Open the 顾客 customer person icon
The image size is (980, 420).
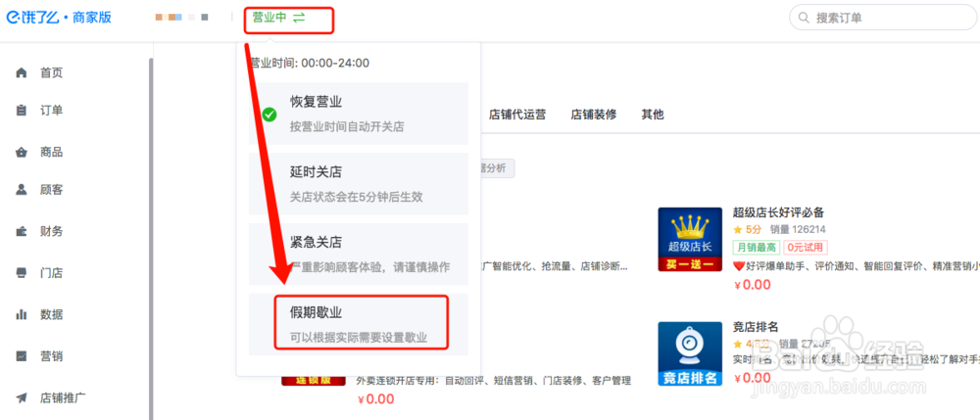(22, 190)
